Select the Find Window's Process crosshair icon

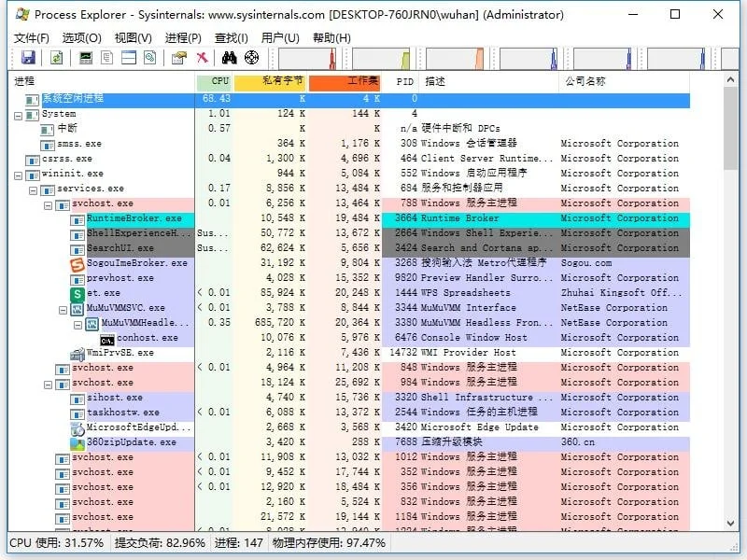coord(252,58)
